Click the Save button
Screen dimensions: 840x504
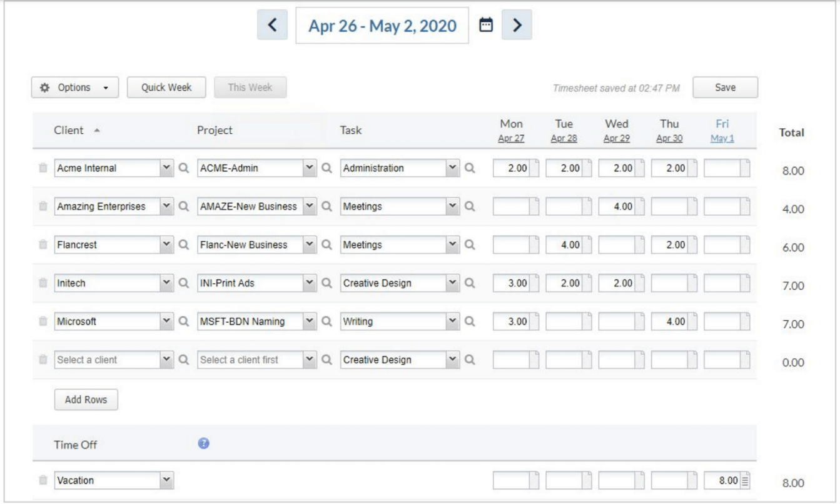(x=726, y=87)
